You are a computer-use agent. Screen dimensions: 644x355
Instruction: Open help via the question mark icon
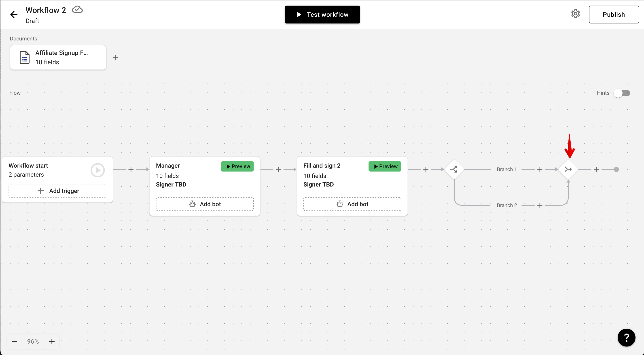[x=626, y=338]
